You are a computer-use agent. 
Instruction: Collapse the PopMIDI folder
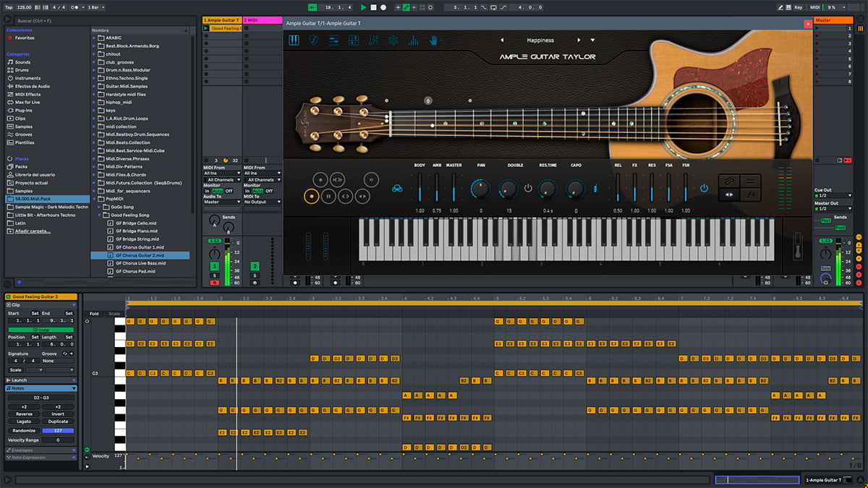(x=95, y=199)
